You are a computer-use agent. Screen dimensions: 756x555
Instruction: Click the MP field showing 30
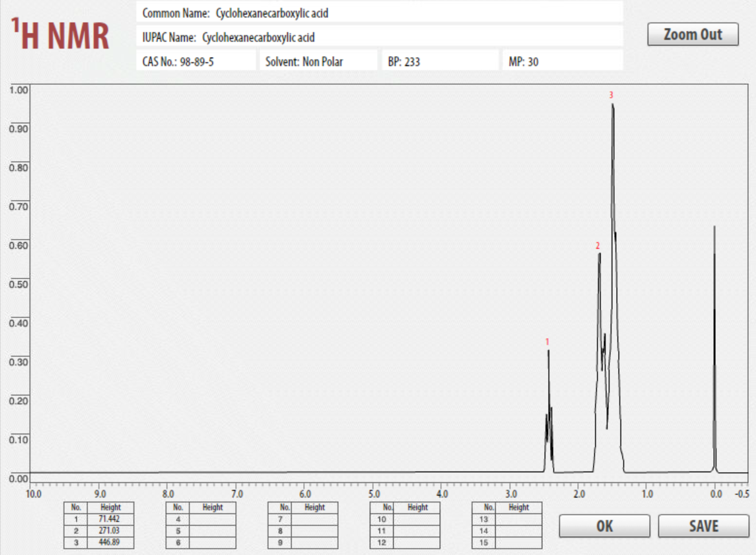tap(564, 60)
